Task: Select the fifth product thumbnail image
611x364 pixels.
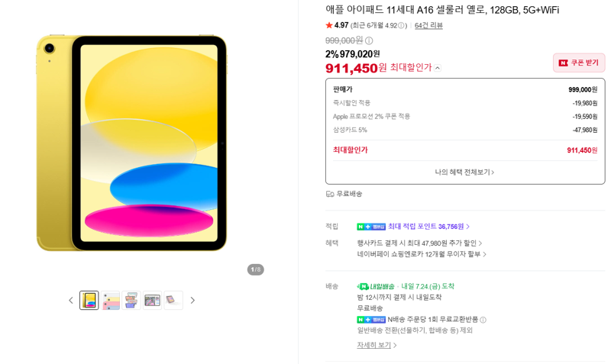Action: pos(173,300)
